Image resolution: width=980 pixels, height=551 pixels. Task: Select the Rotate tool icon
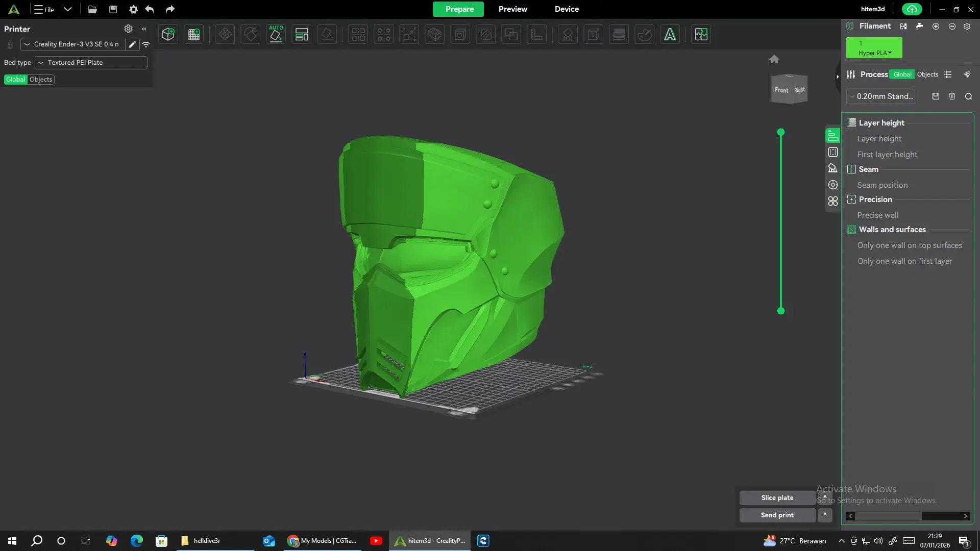click(x=250, y=34)
